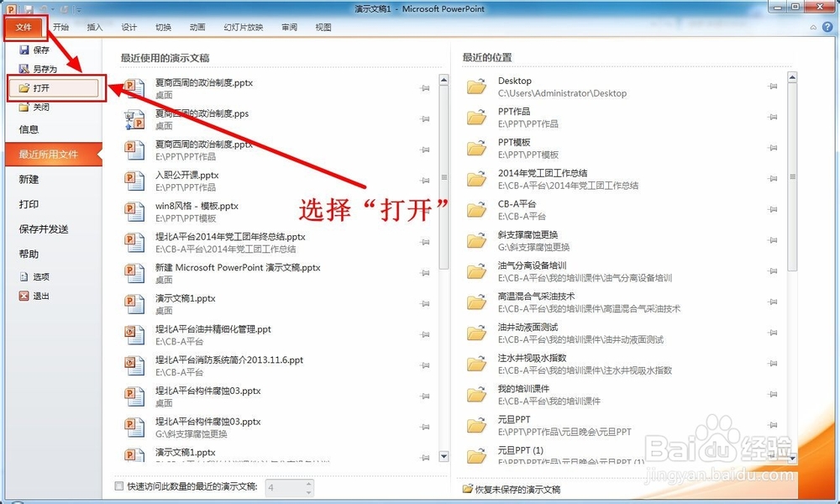Increase the quick-access document count spinner
The height and width of the screenshot is (504, 840).
point(308,484)
